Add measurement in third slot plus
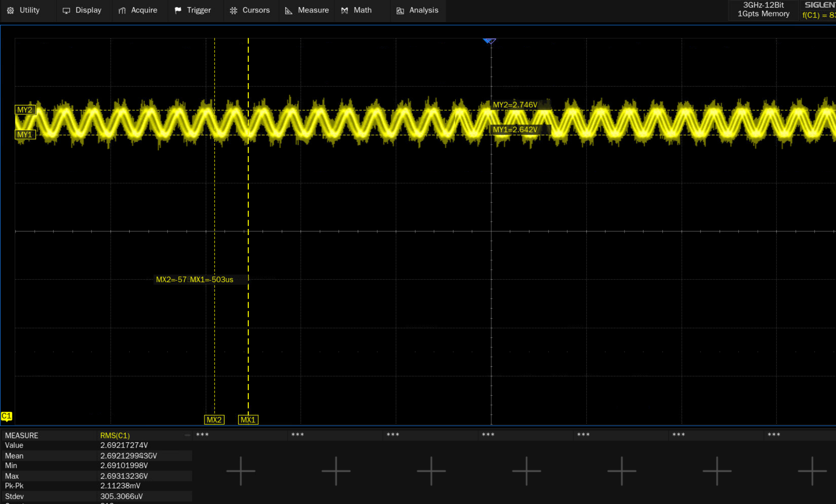Viewport: 836px width, 504px height. 336,471
